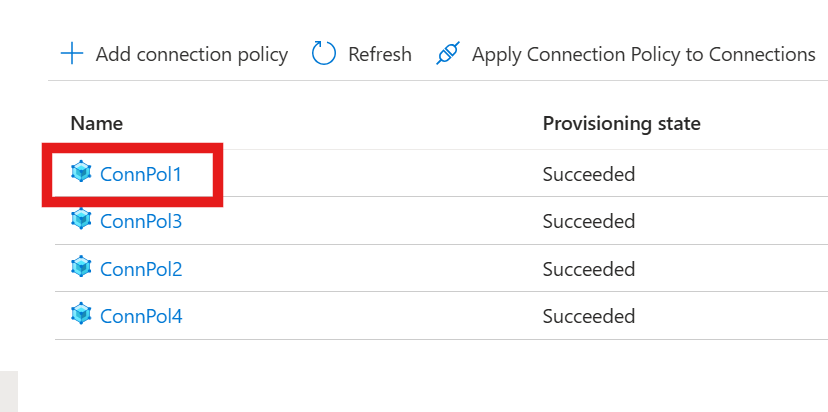828x412 pixels.
Task: Click the plug icon for applying policy
Action: pyautogui.click(x=448, y=54)
